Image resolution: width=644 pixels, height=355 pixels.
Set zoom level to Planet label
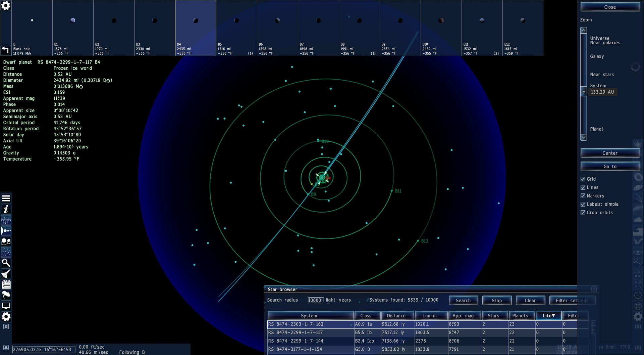coord(597,129)
